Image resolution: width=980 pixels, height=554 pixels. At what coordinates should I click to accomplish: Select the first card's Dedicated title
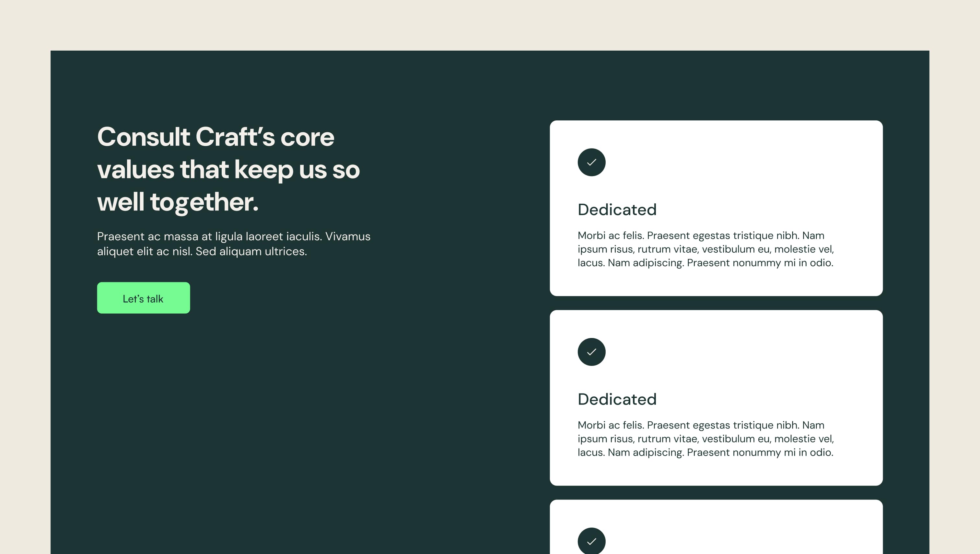(x=617, y=210)
